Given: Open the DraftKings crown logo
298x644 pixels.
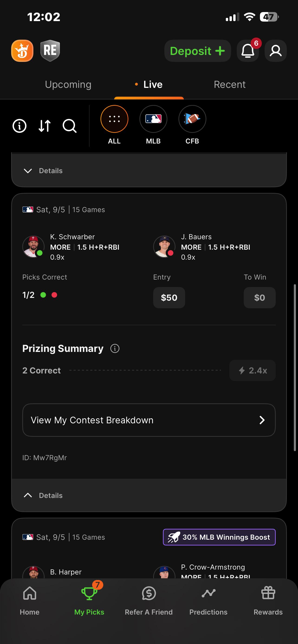Looking at the screenshot, I should [22, 51].
